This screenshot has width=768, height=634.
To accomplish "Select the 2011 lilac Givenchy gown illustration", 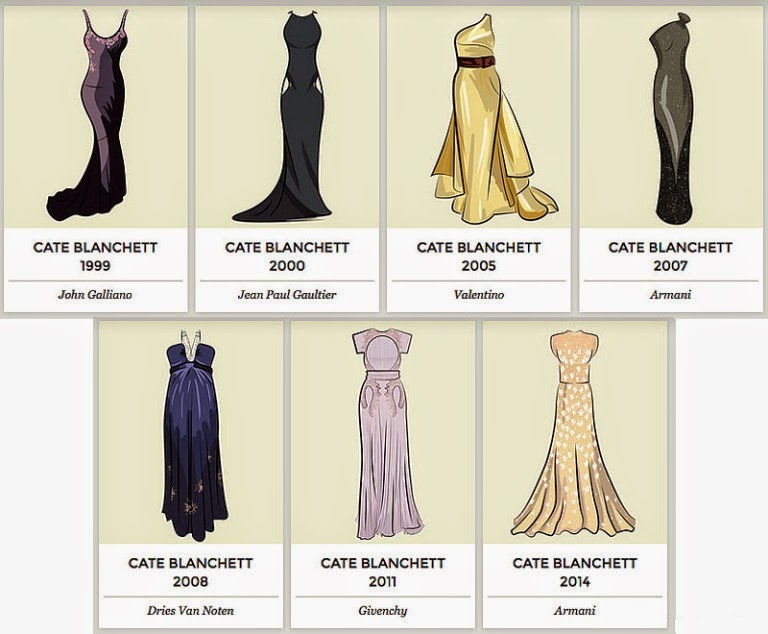I will coord(387,434).
